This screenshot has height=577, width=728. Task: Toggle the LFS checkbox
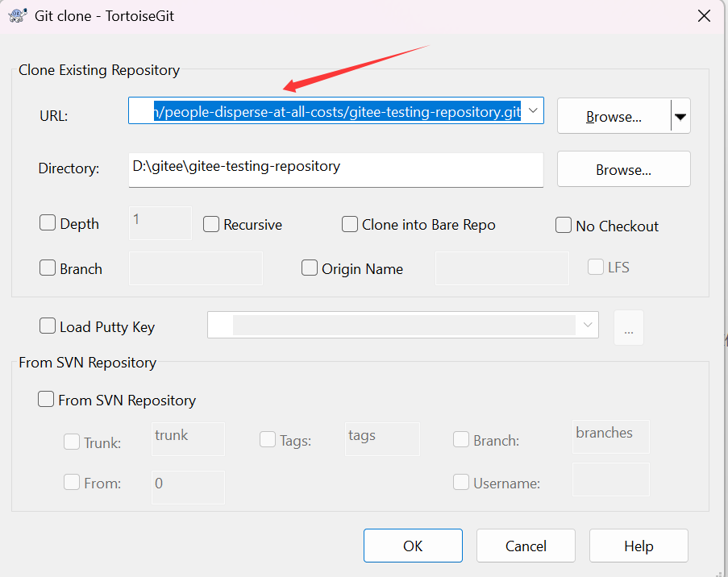pyautogui.click(x=595, y=267)
